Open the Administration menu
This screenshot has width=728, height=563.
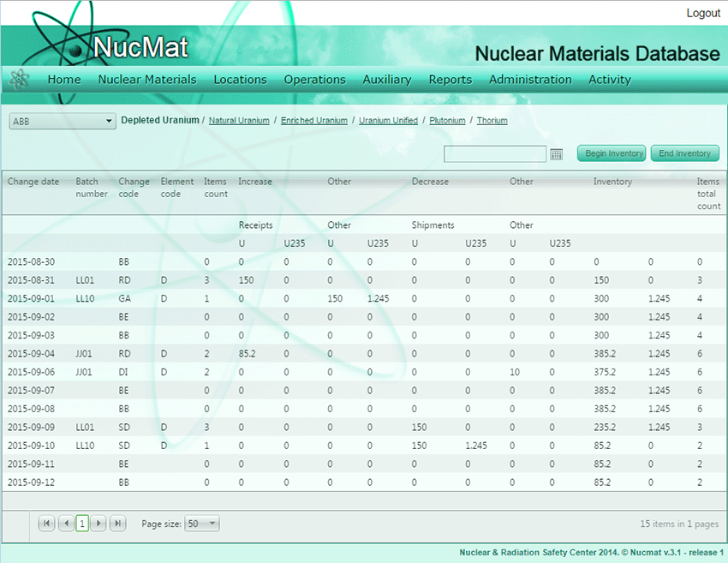(530, 80)
